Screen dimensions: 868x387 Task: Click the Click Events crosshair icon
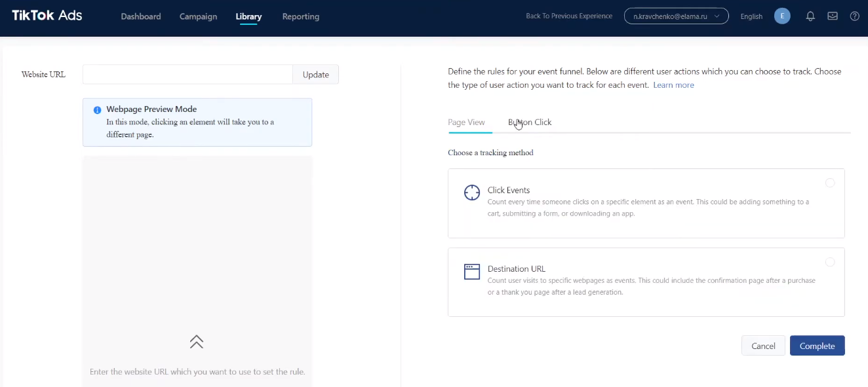point(472,192)
